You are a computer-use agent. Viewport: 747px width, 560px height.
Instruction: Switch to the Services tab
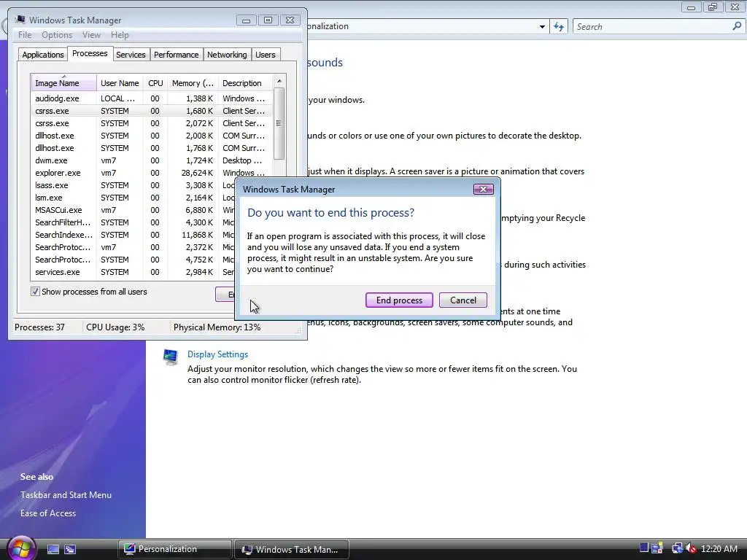tap(131, 55)
